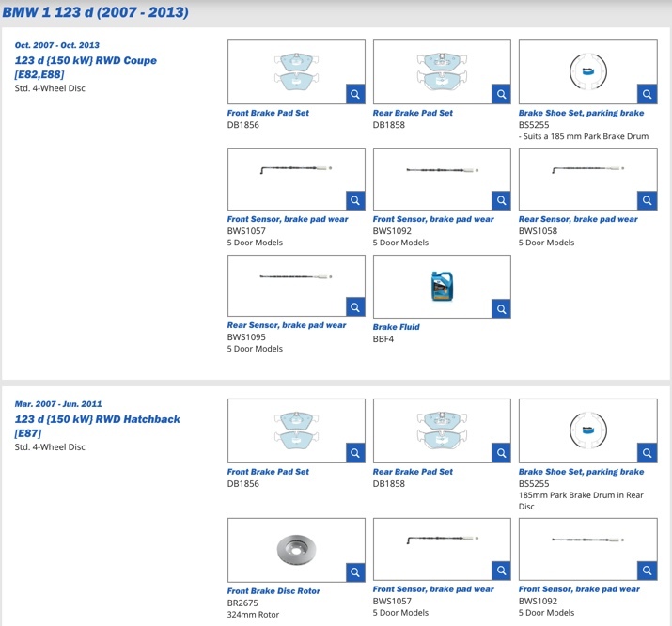Click 'Suits a 185 mm Park Brake Drum' note
672x626 pixels.
pyautogui.click(x=584, y=136)
